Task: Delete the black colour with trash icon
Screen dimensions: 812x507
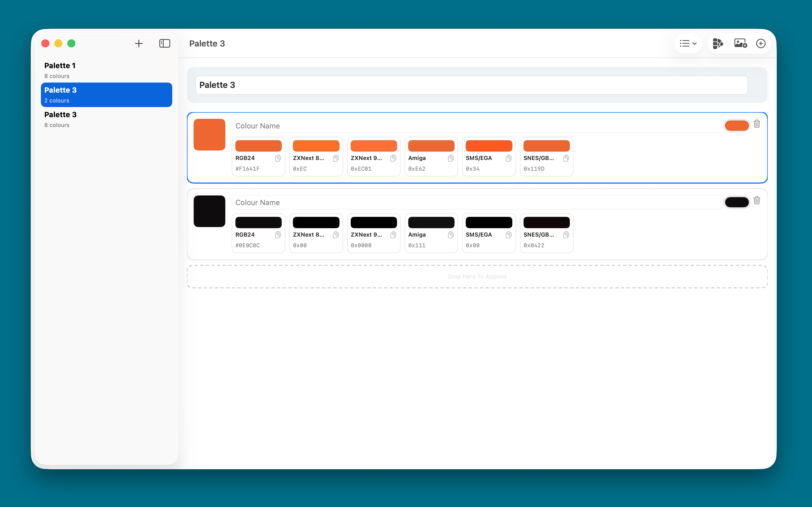Action: (757, 201)
